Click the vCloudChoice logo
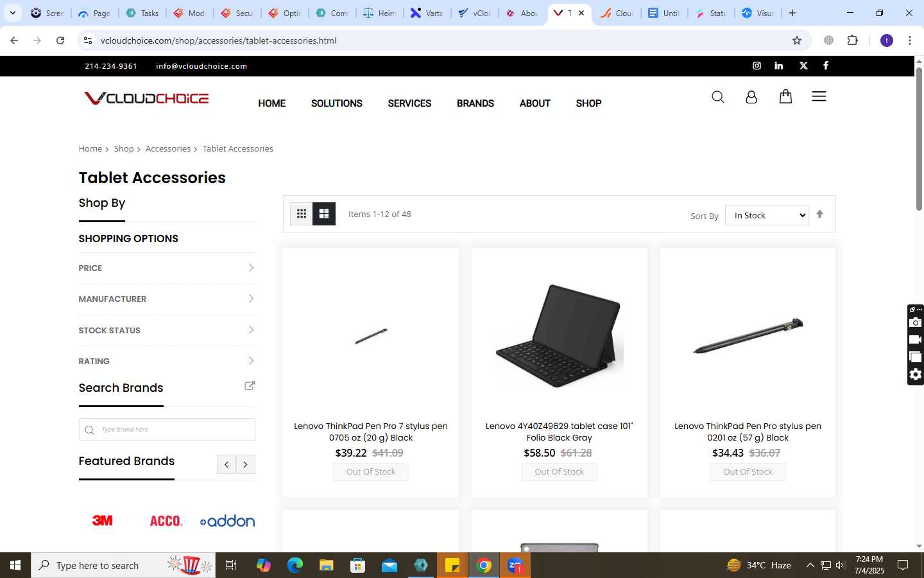Screen dimensions: 924x578 [x=146, y=98]
